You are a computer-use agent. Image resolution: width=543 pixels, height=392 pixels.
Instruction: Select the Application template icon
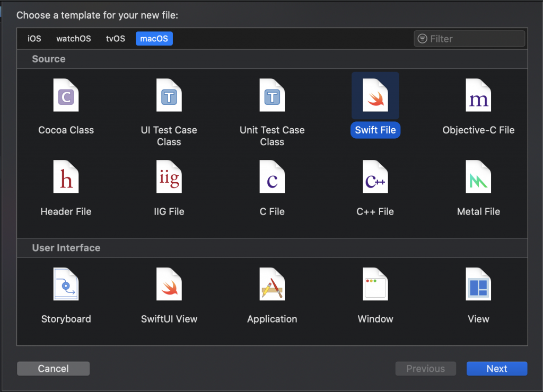pos(272,284)
